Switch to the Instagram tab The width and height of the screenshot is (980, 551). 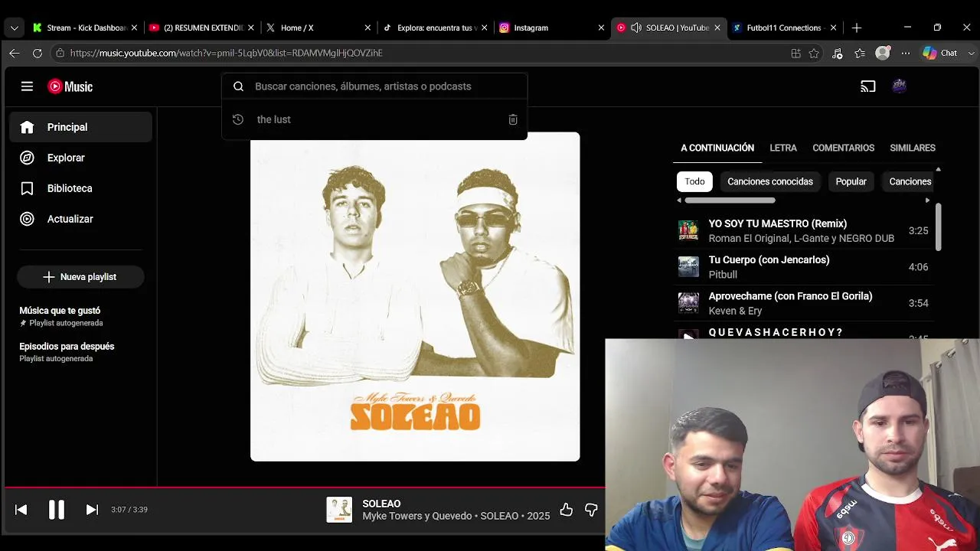click(x=551, y=28)
